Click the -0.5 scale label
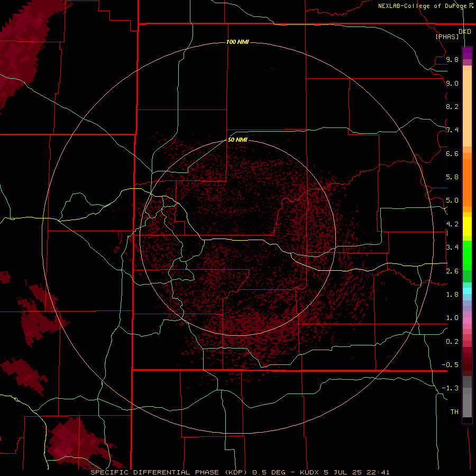The height and width of the screenshot is (476, 476). pos(450,365)
